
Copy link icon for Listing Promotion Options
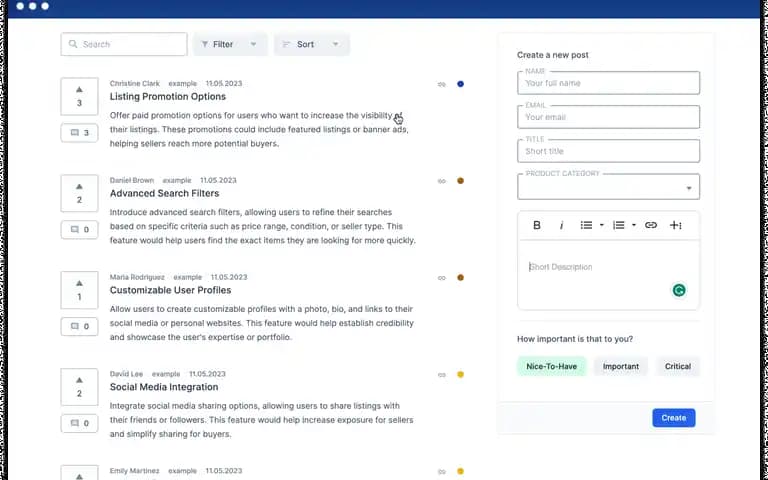(442, 84)
